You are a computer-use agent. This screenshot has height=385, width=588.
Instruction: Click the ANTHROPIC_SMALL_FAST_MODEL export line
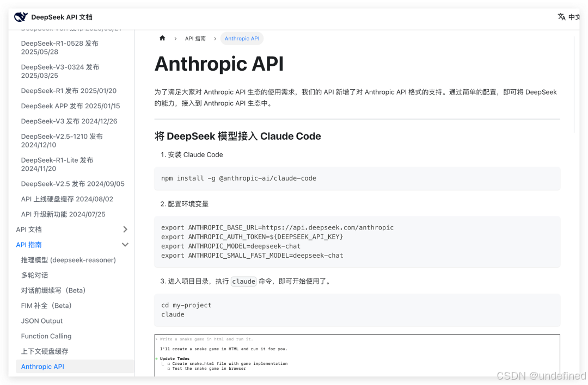tap(252, 256)
